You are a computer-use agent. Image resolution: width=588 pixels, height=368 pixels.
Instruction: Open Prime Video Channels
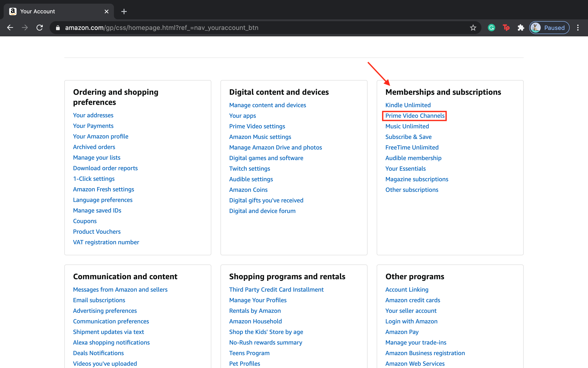[415, 116]
